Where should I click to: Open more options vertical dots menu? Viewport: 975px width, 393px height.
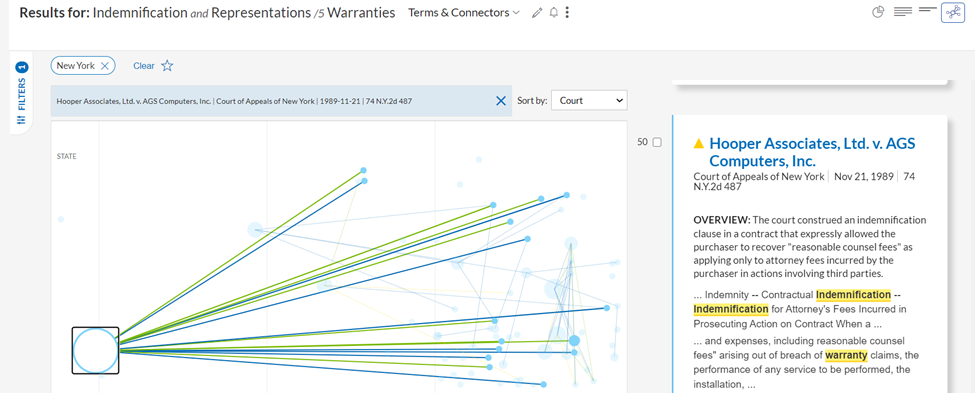pyautogui.click(x=567, y=13)
